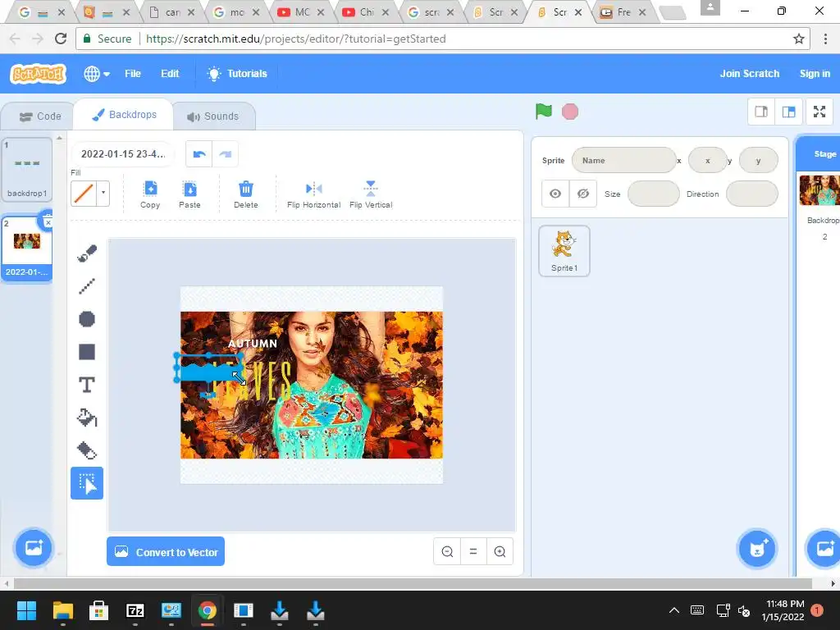Click the sprite Size field

[654, 194]
